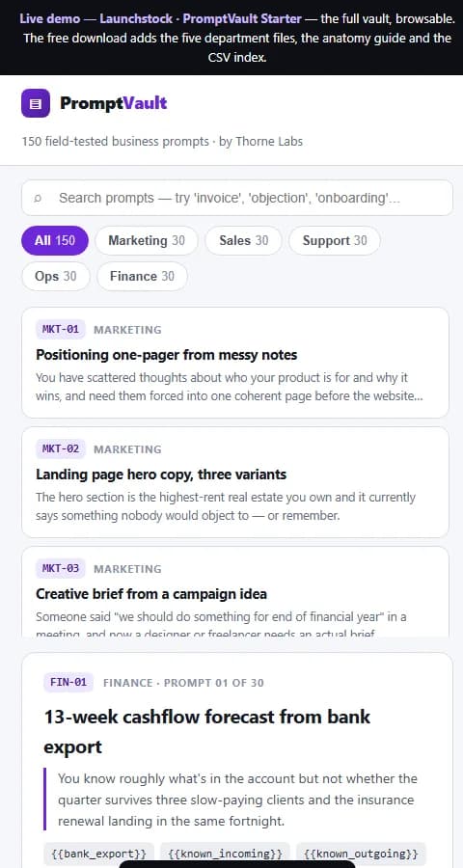Image resolution: width=463 pixels, height=868 pixels.
Task: Click the MKT-03 code badge
Action: tap(61, 568)
